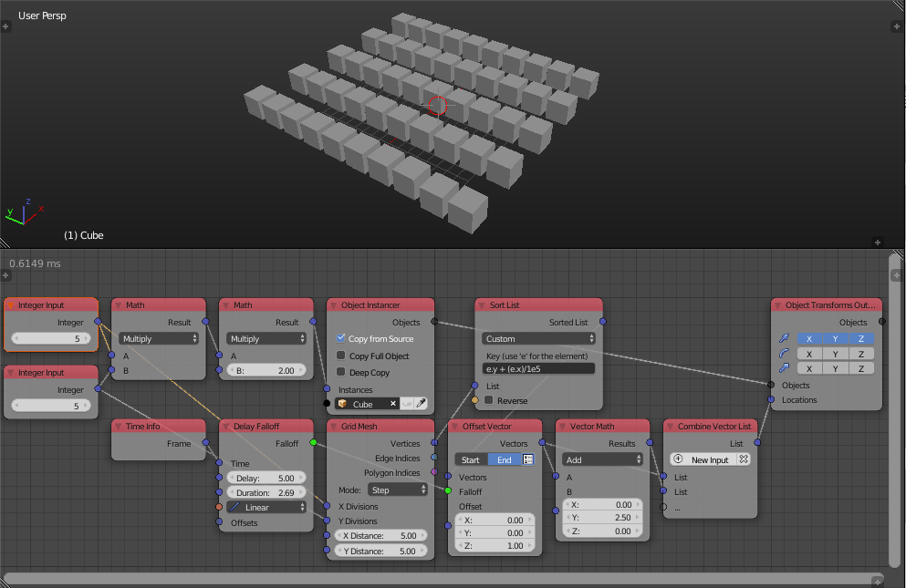
Task: Click the Falloff green input socket on Offset Vector
Action: [x=448, y=491]
